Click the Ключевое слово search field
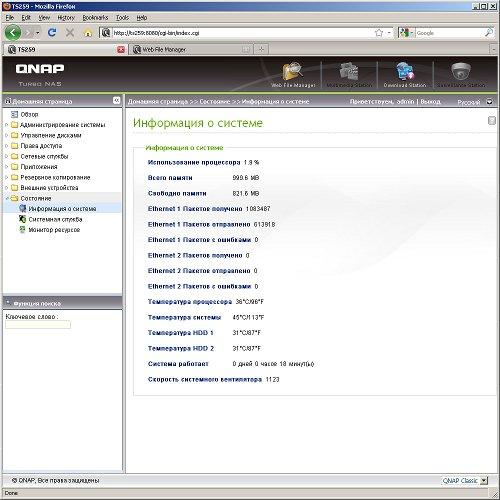Image resolution: width=500 pixels, height=500 pixels. click(x=38, y=325)
